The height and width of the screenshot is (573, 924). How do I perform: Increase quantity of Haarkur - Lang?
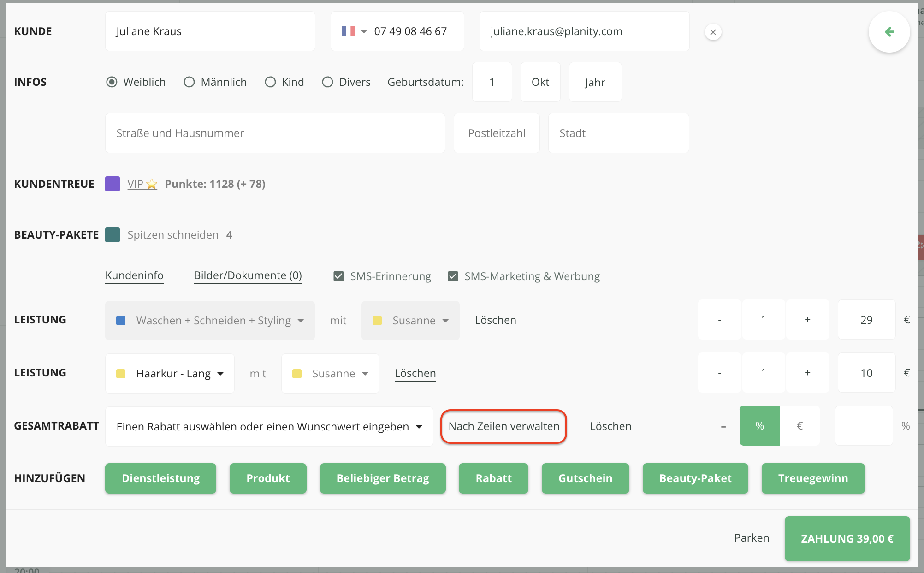point(807,373)
